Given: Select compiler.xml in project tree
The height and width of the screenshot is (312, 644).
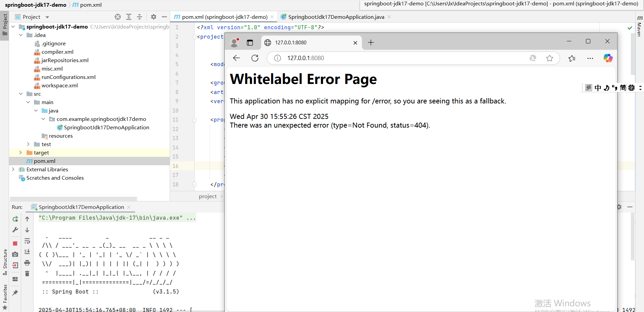Looking at the screenshot, I should point(57,52).
